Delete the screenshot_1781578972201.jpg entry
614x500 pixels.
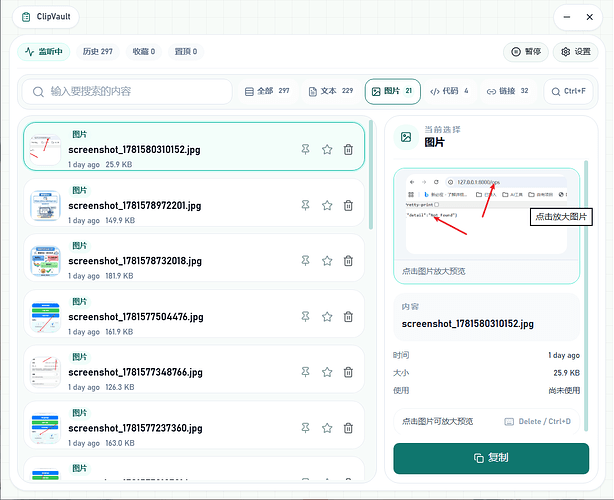pyautogui.click(x=348, y=205)
